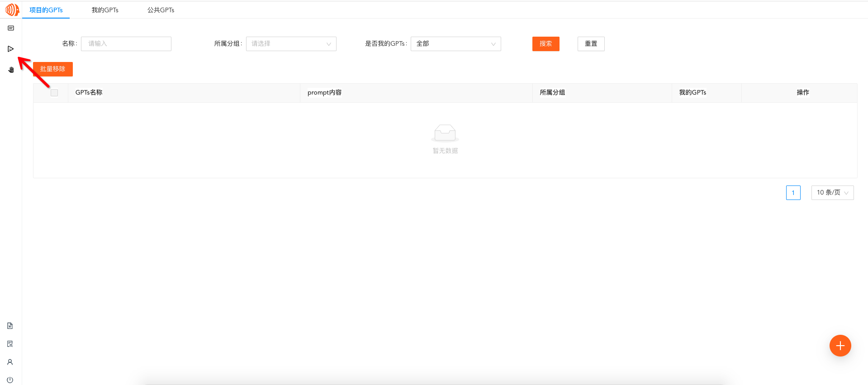Image resolution: width=868 pixels, height=385 pixels.
Task: Open the document search sidebar icon
Action: [x=10, y=344]
